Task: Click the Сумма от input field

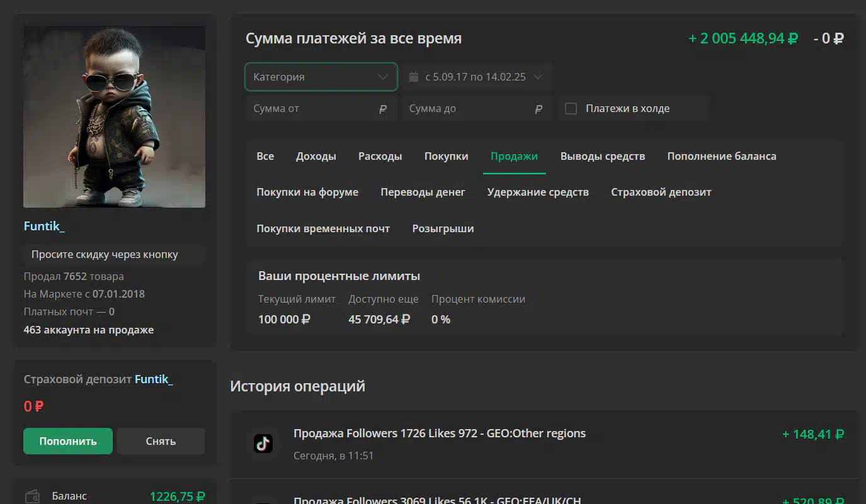Action: click(321, 109)
